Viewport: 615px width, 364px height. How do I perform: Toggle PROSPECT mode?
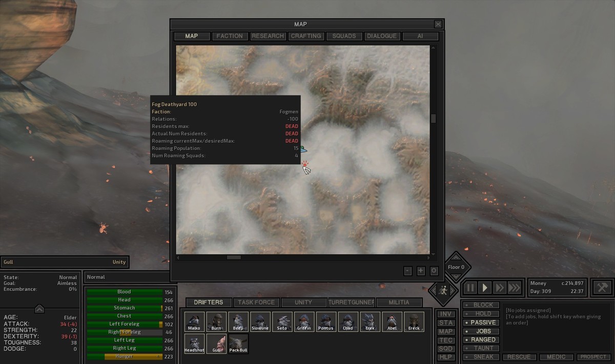tap(593, 357)
